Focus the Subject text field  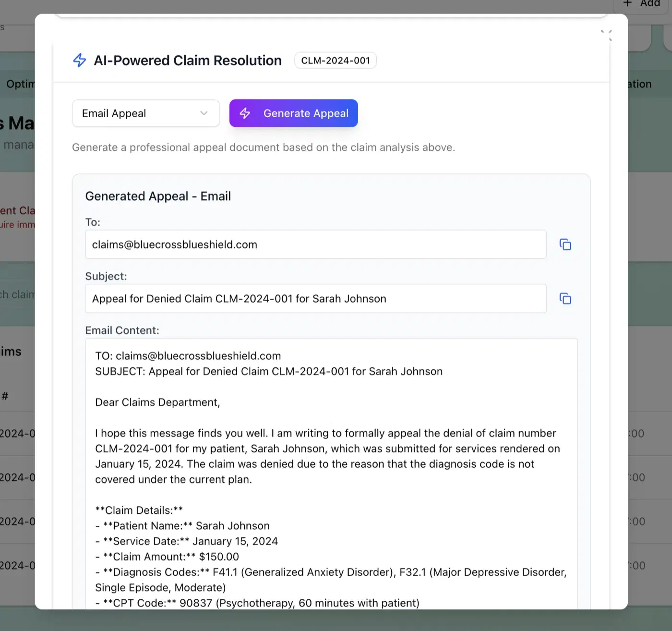click(x=316, y=299)
